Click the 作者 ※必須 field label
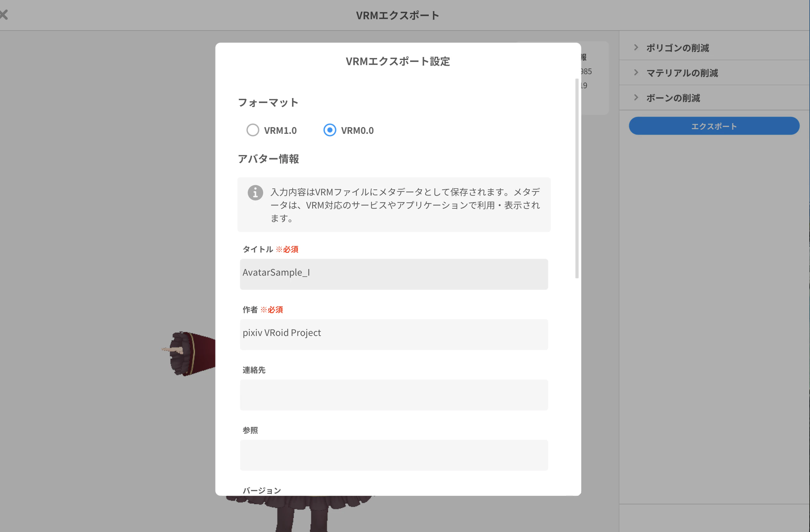The height and width of the screenshot is (532, 810). point(263,309)
